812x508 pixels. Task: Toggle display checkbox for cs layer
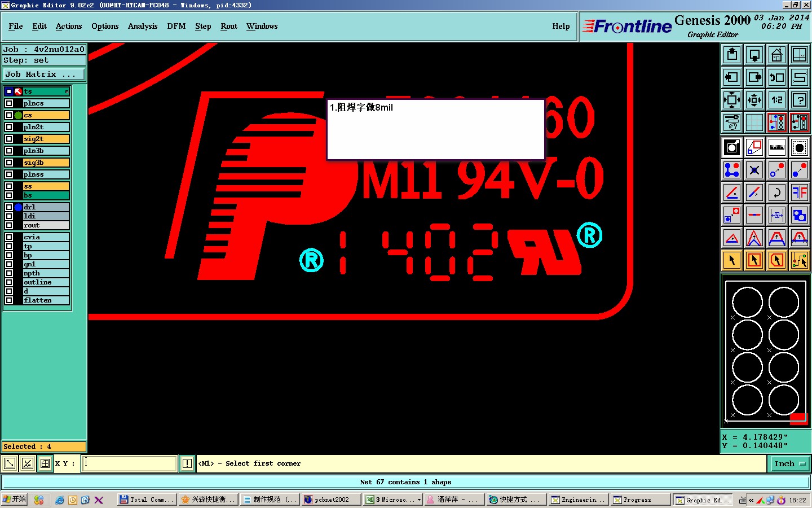pyautogui.click(x=9, y=115)
